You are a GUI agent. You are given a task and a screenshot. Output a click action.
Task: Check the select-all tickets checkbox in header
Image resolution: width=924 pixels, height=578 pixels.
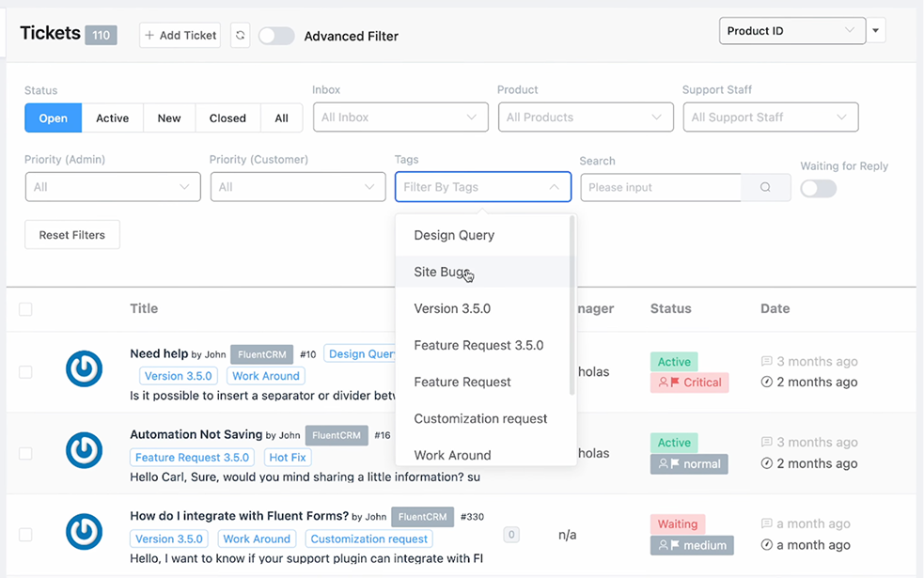pyautogui.click(x=25, y=309)
